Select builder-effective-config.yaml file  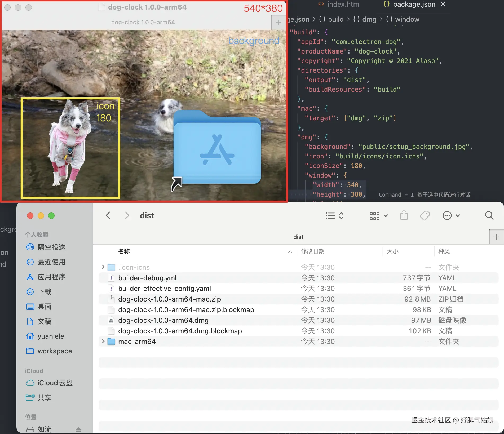click(x=298, y=289)
